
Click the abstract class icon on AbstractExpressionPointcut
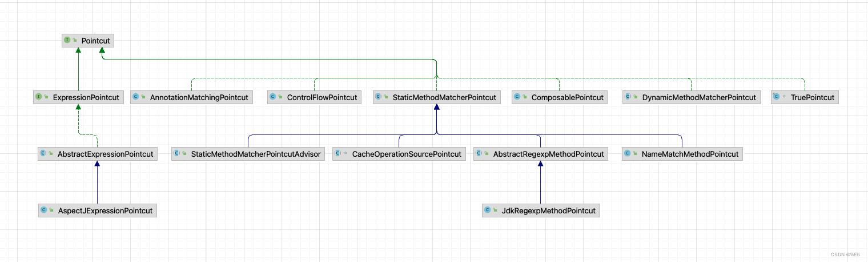(x=43, y=154)
